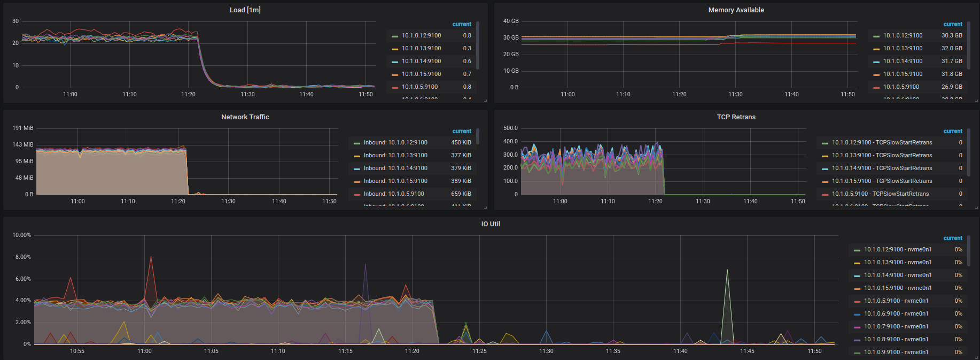The height and width of the screenshot is (360, 980).
Task: Sort IO Util legend by current column
Action: (x=953, y=238)
